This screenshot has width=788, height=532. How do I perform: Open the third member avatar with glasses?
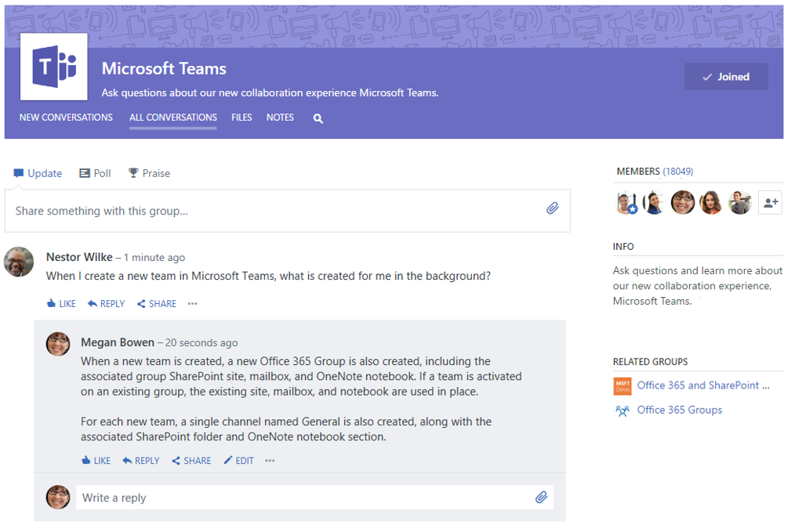682,203
